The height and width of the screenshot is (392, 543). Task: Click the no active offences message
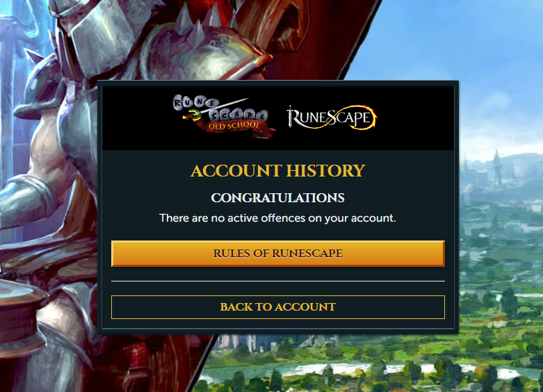click(x=277, y=218)
